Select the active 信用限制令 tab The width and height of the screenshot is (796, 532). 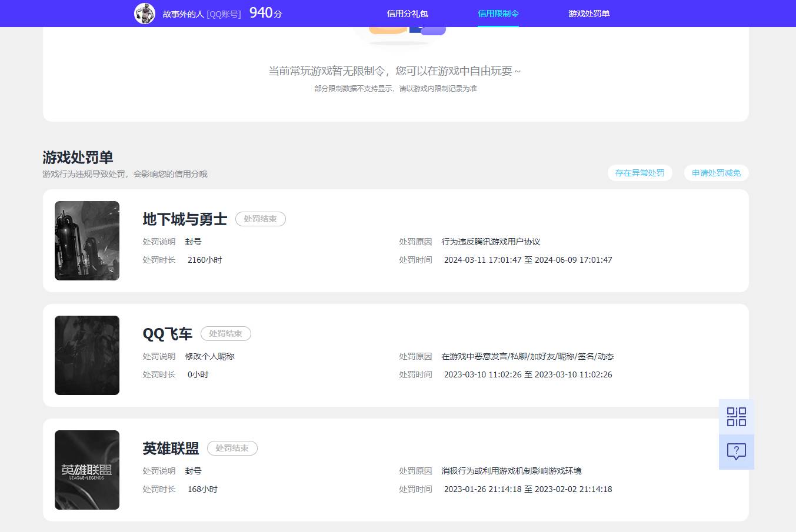coord(498,13)
